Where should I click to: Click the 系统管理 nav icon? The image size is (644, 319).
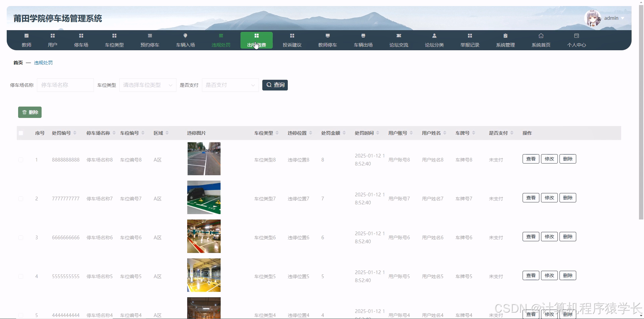(505, 36)
